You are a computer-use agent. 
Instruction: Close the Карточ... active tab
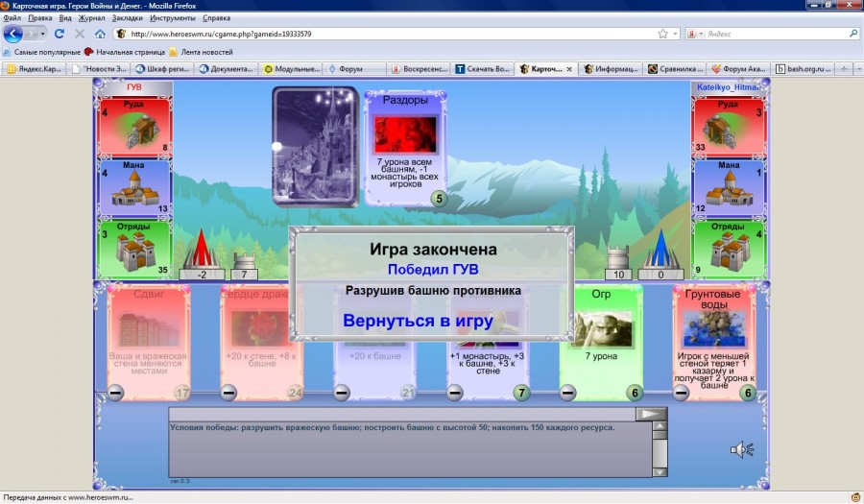569,69
